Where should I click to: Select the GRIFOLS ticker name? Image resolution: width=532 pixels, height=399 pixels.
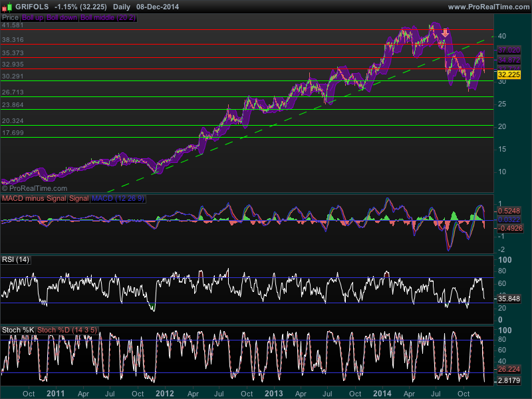32,7
